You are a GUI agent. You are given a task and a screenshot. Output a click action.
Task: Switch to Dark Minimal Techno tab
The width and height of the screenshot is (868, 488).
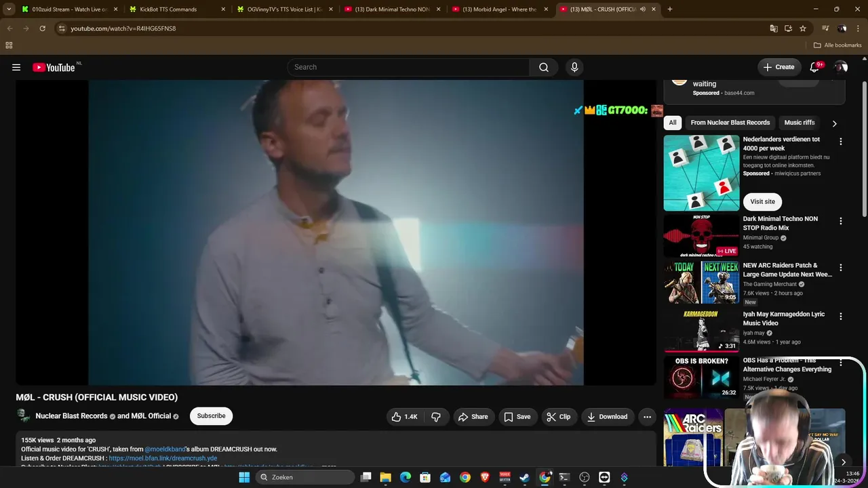point(392,9)
